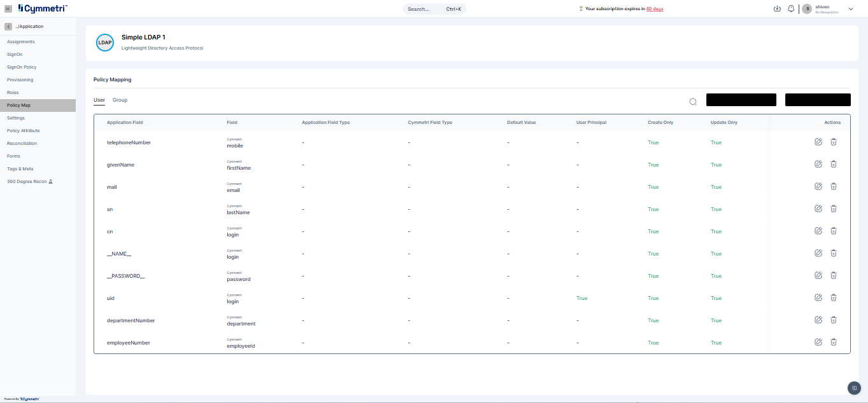
Task: Open the help widget at bottom right
Action: coord(854,388)
